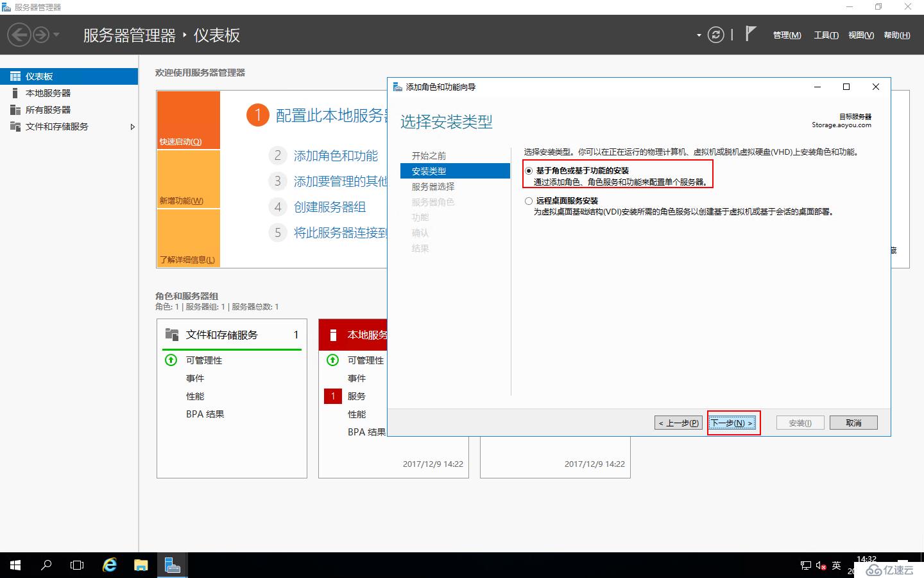This screenshot has width=924, height=578.
Task: Click the 配置此本地服务器 link
Action: click(x=331, y=116)
